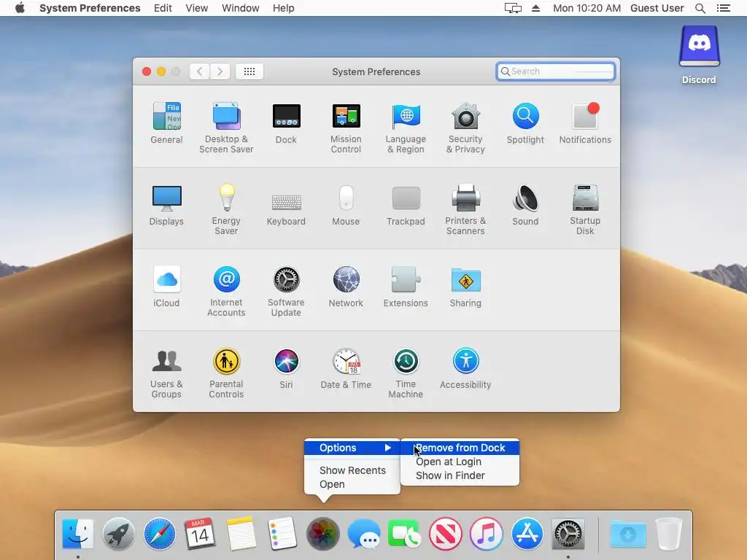Choose Remove from Dock in submenu
This screenshot has width=747, height=560.
tap(460, 448)
